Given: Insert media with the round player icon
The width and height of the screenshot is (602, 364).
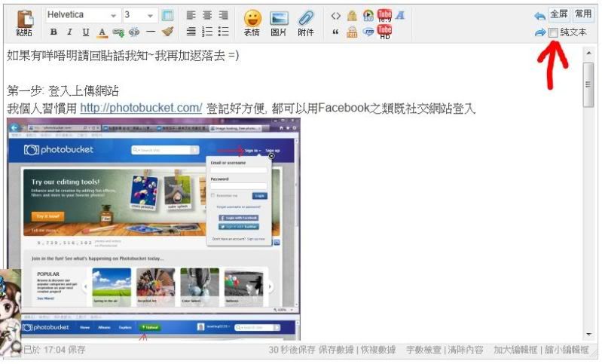Looking at the screenshot, I should [368, 15].
